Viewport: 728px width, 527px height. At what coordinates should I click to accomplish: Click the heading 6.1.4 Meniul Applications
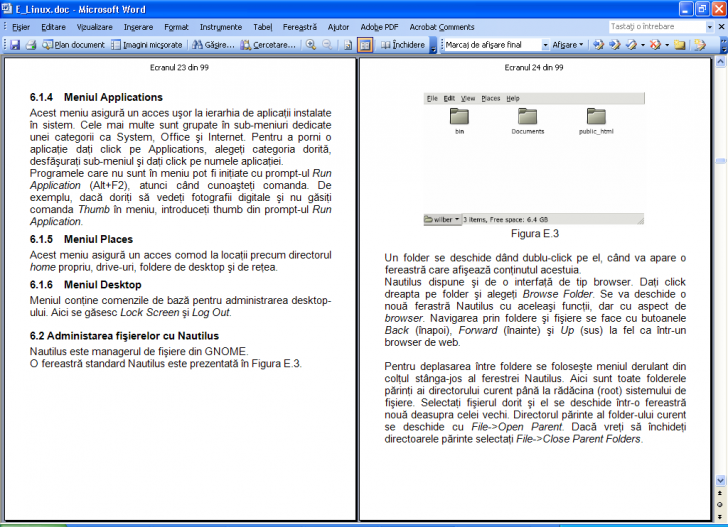[x=96, y=97]
